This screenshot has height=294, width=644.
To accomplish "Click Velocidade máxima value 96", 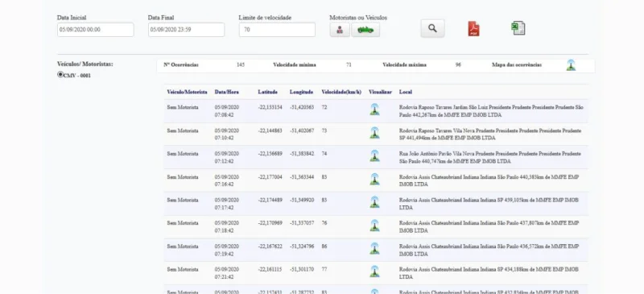I will point(458,65).
